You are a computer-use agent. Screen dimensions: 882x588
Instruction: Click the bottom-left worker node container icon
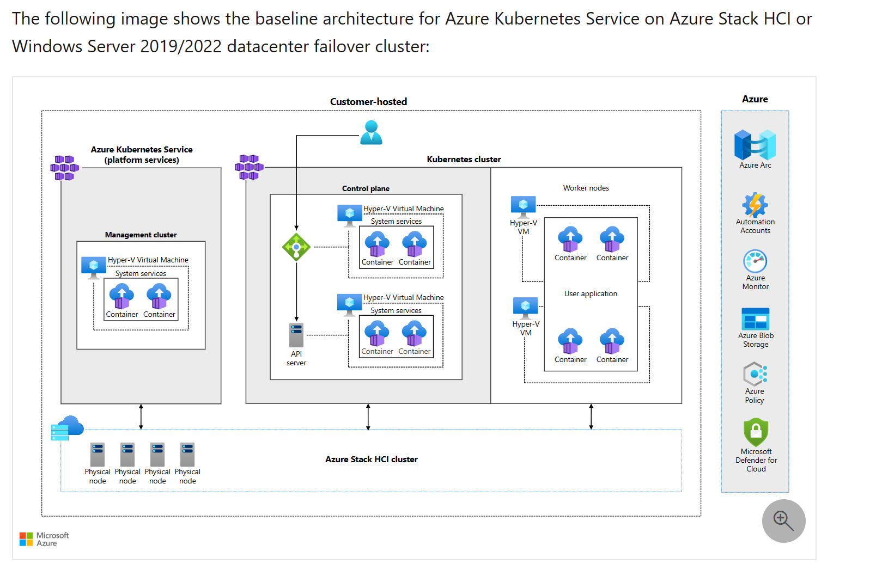coord(570,341)
